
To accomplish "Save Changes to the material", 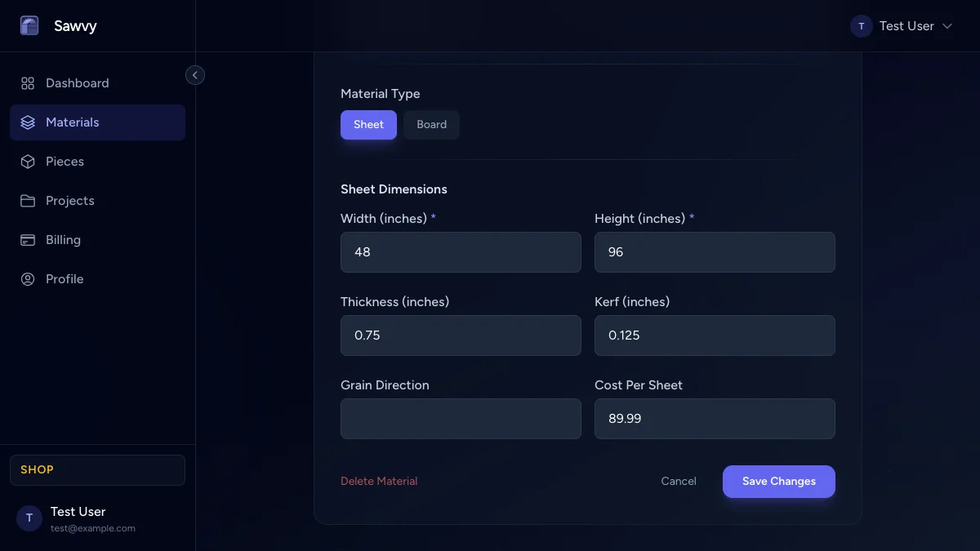I will pos(778,482).
